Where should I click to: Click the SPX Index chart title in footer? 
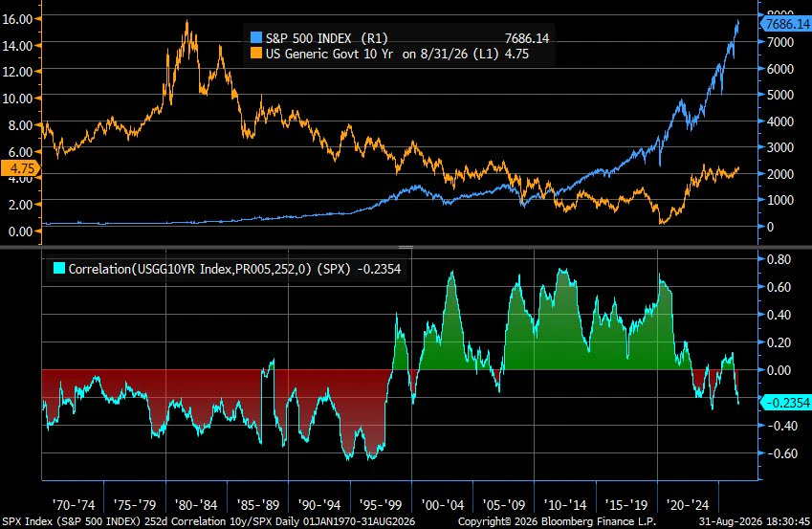click(208, 521)
